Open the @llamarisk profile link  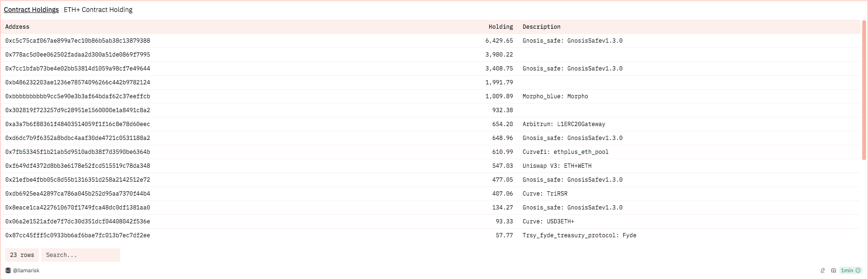pyautogui.click(x=26, y=270)
